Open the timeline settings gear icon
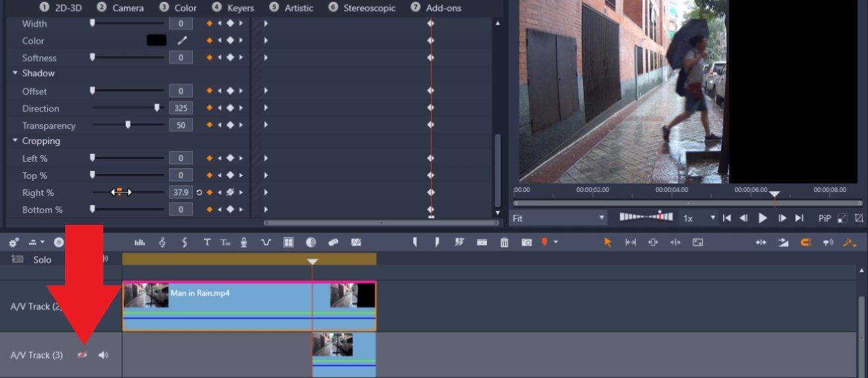The image size is (868, 378). pyautogui.click(x=14, y=243)
